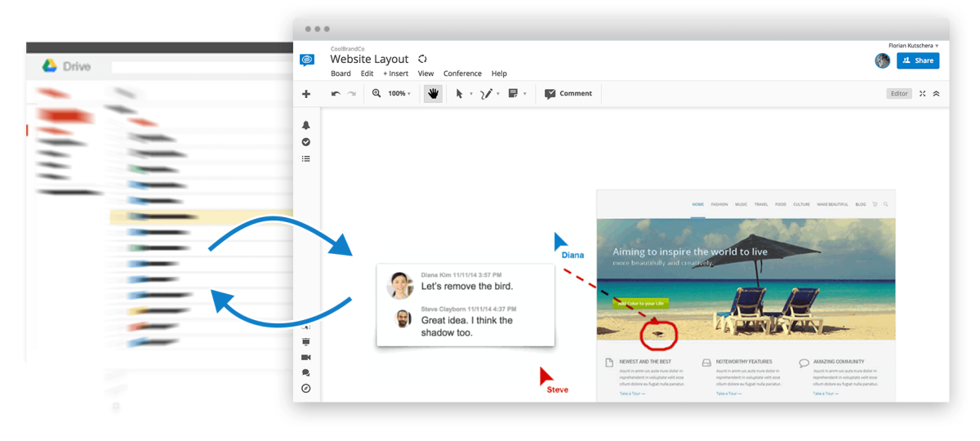Select the sticky note tool

pos(514,94)
